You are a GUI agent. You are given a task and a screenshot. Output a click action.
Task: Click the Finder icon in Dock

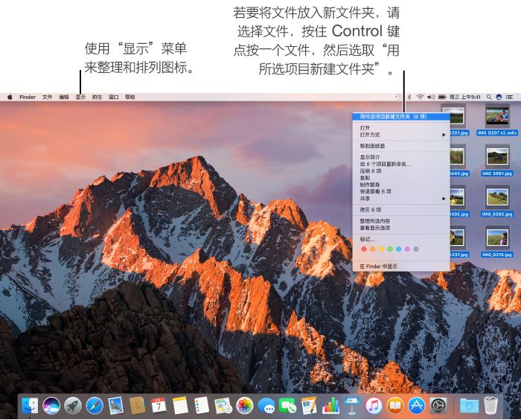click(30, 406)
